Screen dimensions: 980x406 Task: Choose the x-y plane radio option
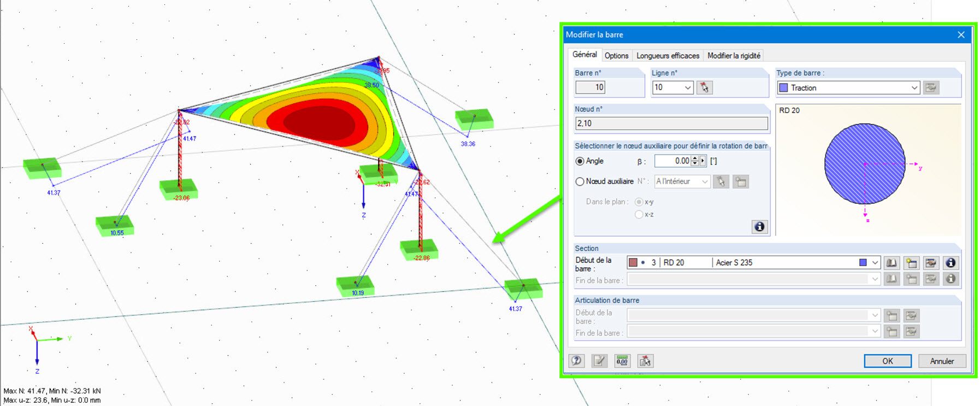[x=639, y=202]
